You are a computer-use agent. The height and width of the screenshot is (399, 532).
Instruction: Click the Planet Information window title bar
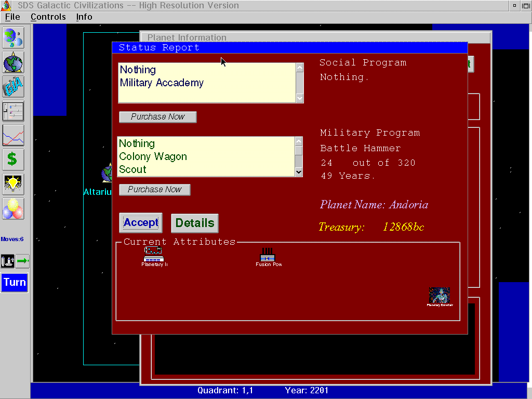pyautogui.click(x=315, y=37)
